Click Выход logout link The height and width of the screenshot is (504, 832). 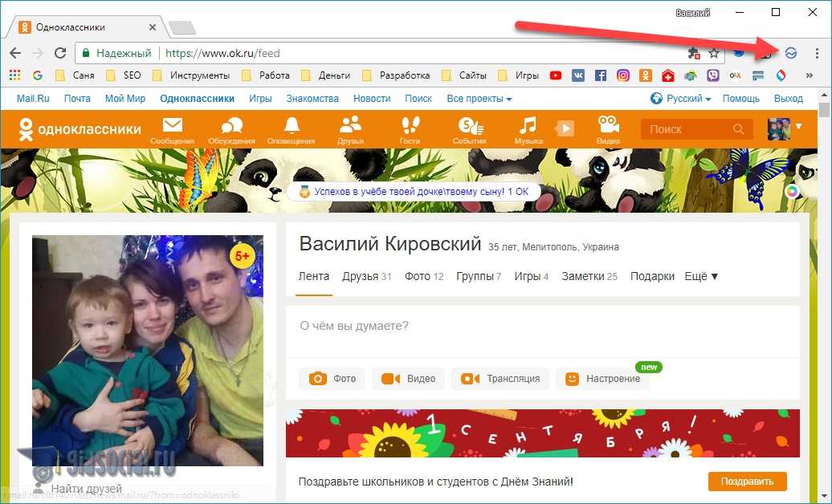coord(788,99)
